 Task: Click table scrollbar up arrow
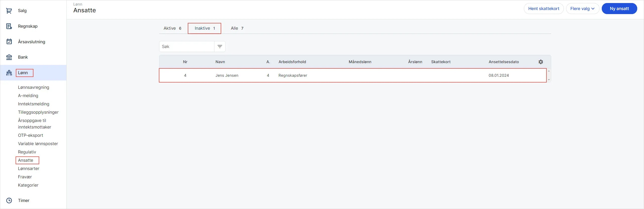click(x=549, y=71)
